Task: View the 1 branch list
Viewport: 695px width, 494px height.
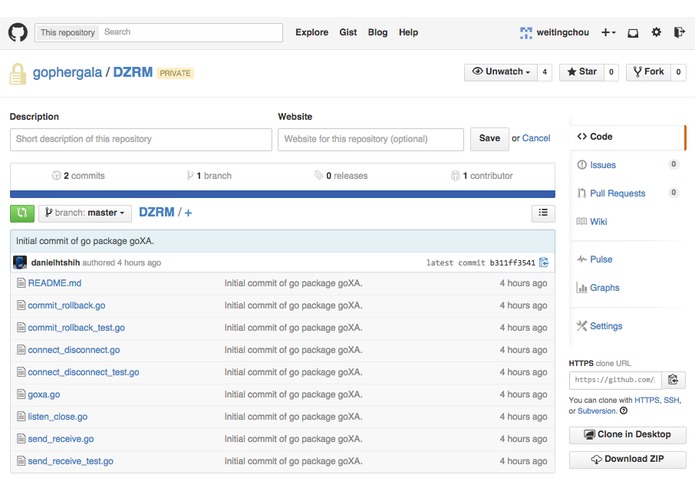Action: (209, 175)
